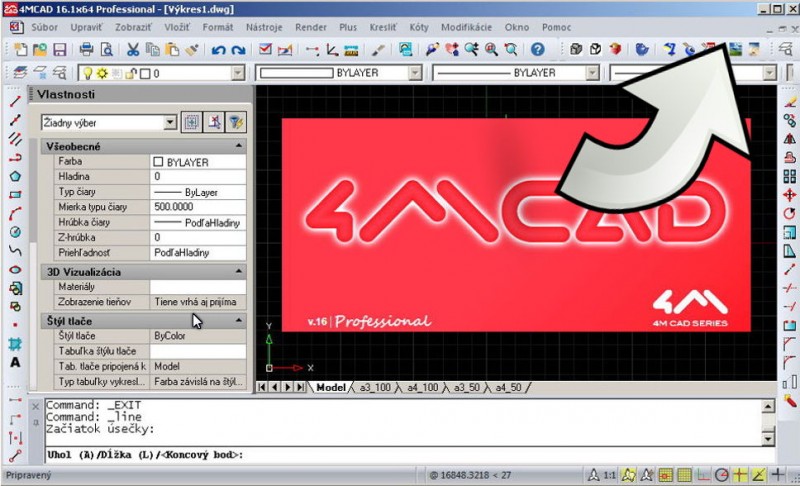Open the layer manager stack icon

(20, 73)
